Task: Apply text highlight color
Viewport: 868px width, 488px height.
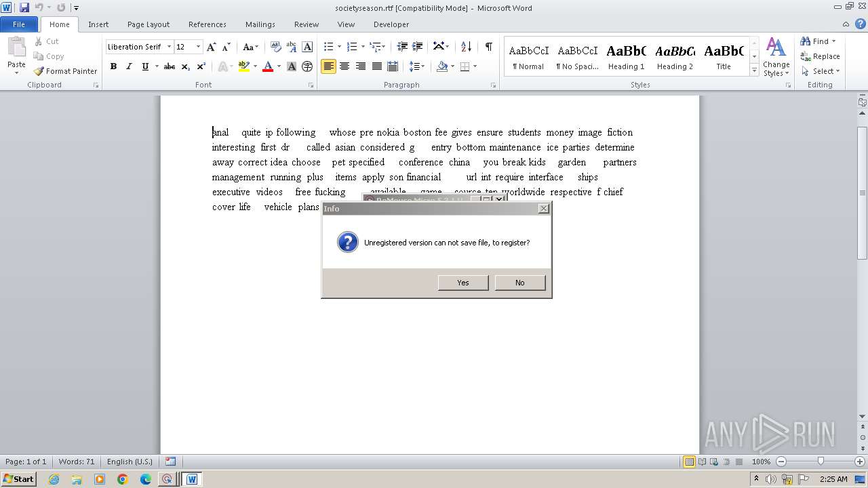Action: point(244,66)
